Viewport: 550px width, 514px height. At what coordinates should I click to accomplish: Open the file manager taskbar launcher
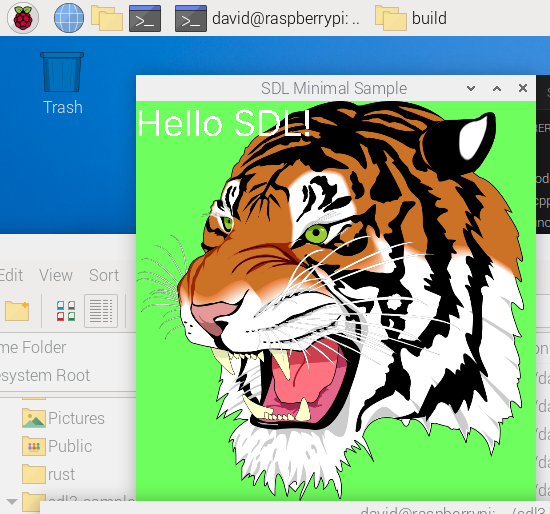pos(107,18)
